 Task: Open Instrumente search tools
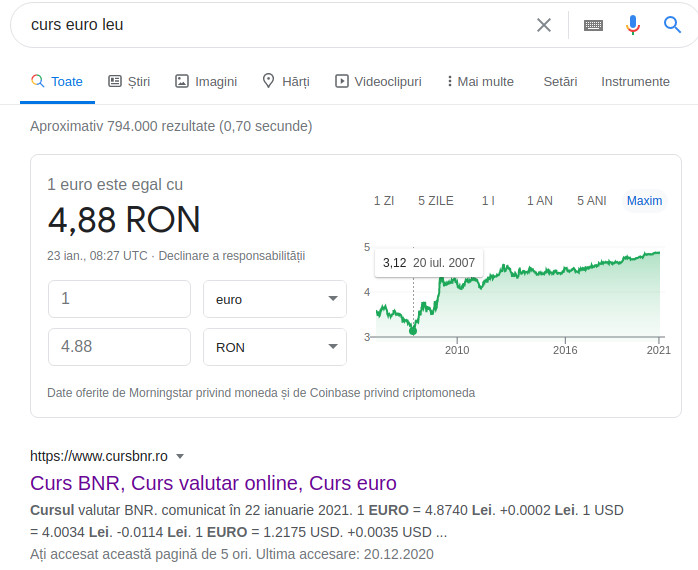635,81
